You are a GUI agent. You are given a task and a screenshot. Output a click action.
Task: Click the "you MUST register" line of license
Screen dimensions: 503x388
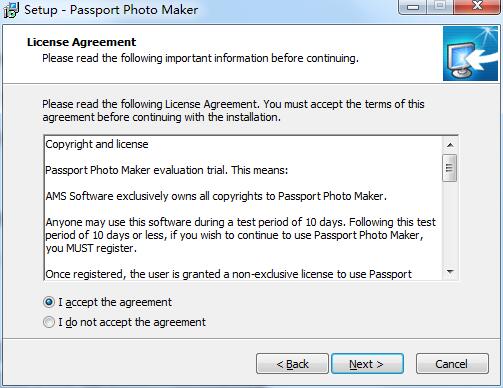tap(91, 248)
